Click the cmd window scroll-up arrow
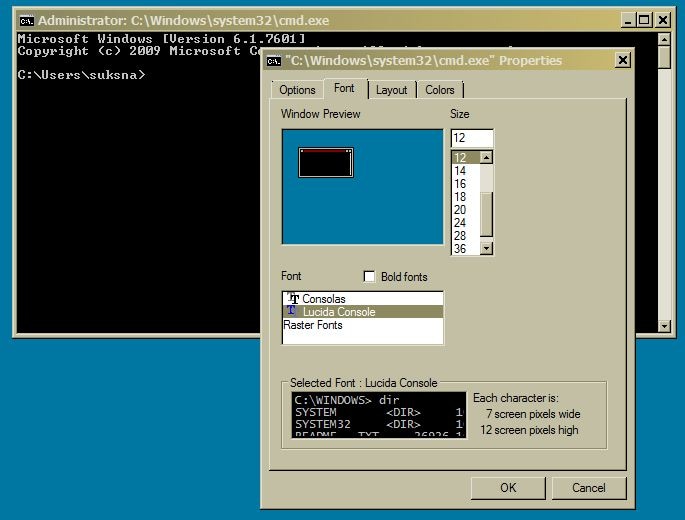 tap(664, 39)
